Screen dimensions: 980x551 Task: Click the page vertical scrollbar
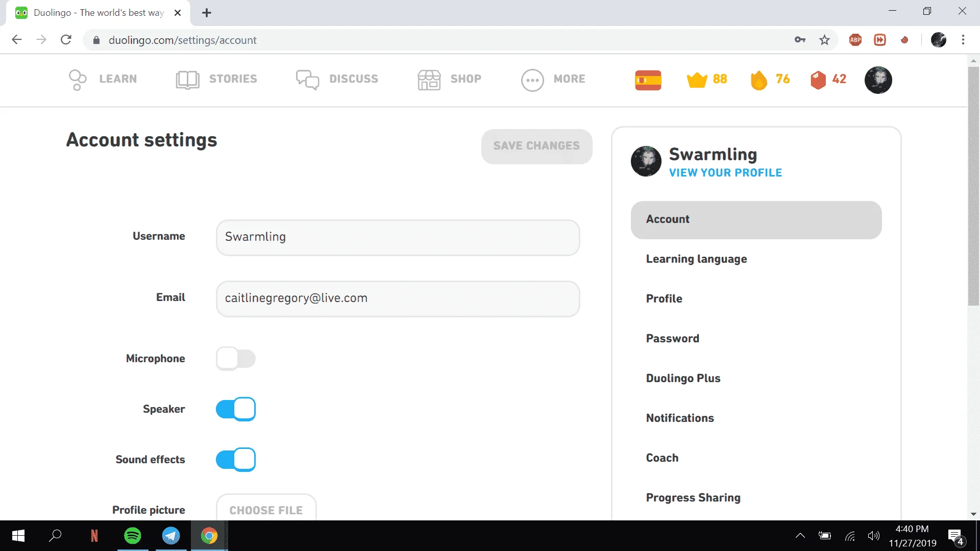pos(973,187)
